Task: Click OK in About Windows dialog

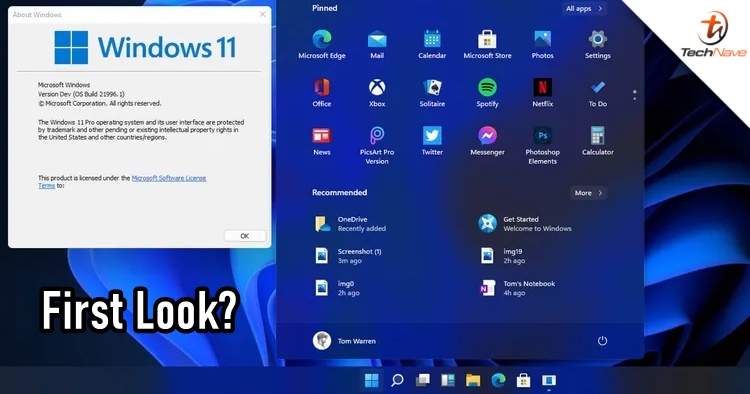Action: tap(244, 236)
